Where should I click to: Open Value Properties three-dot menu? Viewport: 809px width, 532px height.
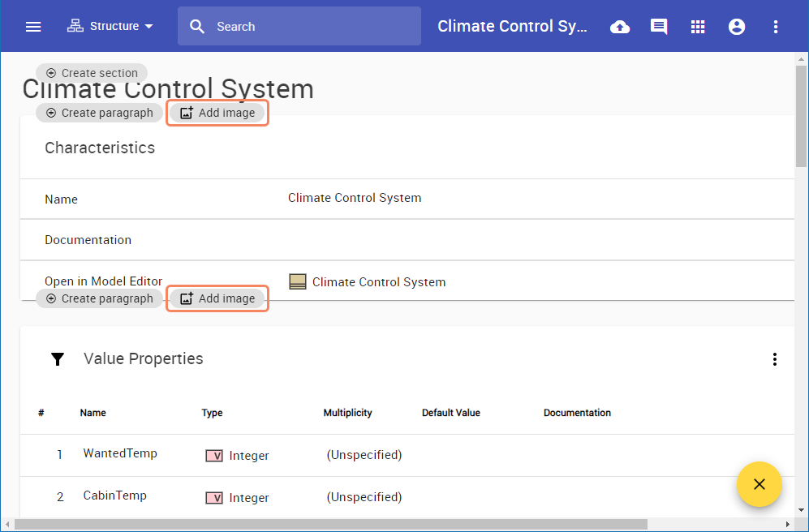775,359
